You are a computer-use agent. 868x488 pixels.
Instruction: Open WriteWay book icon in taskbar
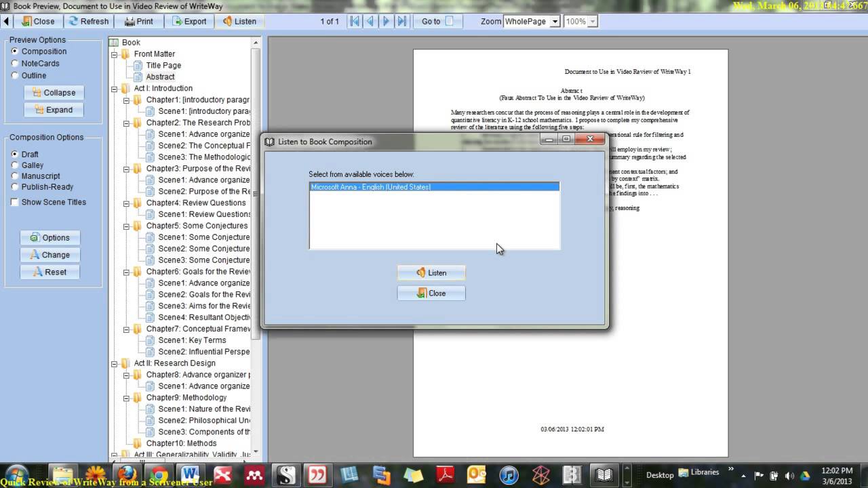point(604,475)
